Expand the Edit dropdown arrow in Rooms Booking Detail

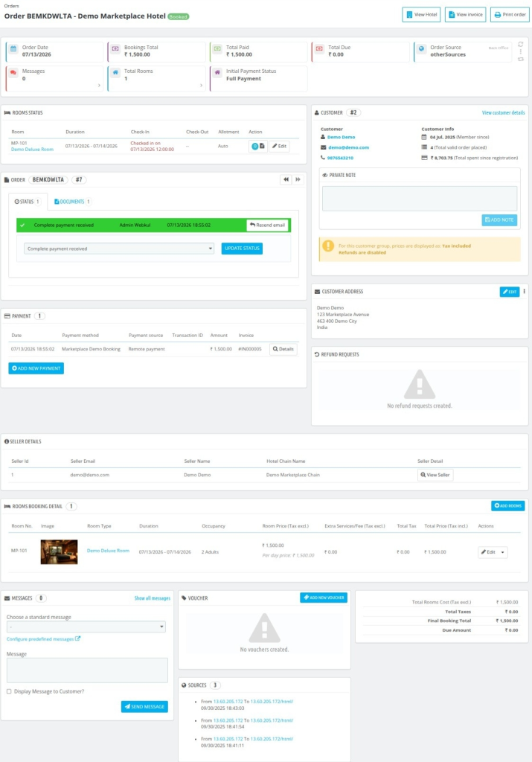coord(503,552)
